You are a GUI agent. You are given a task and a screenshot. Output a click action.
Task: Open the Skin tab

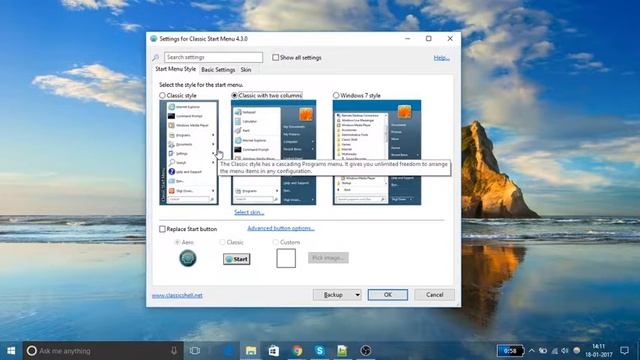(x=246, y=70)
